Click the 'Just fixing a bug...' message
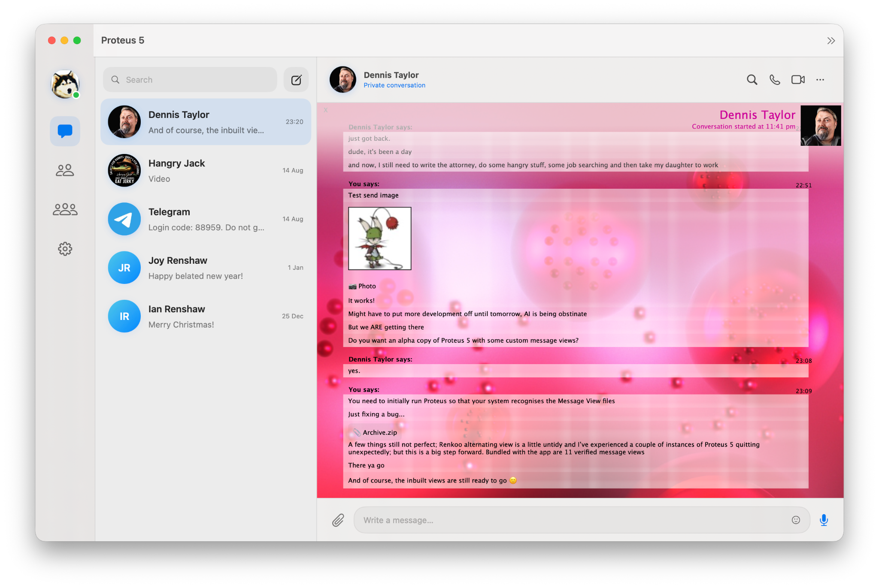Image resolution: width=879 pixels, height=588 pixels. click(x=376, y=414)
